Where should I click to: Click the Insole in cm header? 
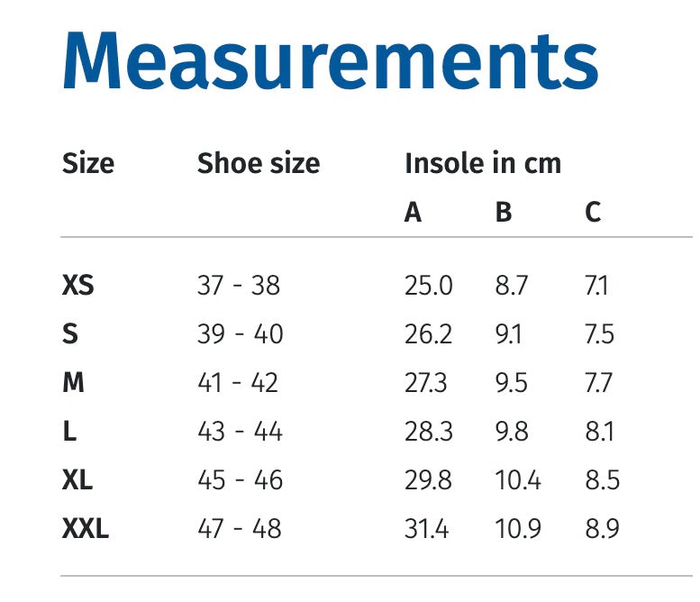483,163
